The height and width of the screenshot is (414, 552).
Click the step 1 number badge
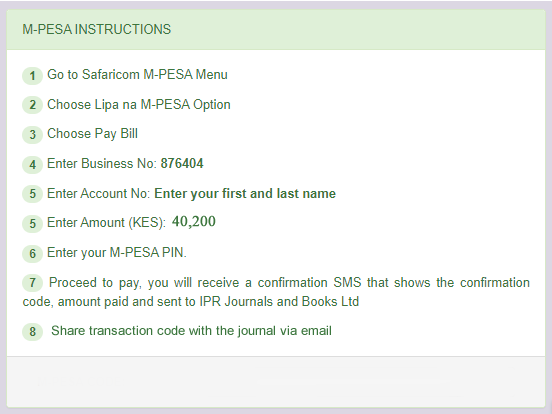click(32, 76)
